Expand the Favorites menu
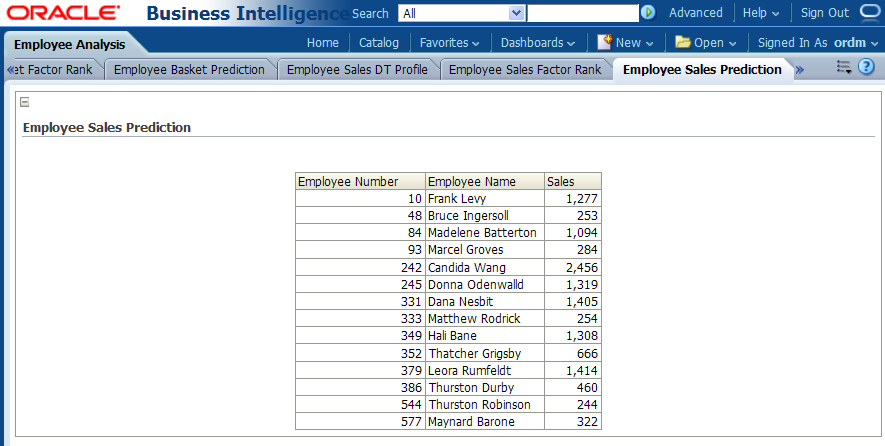Image resolution: width=885 pixels, height=446 pixels. (x=449, y=43)
